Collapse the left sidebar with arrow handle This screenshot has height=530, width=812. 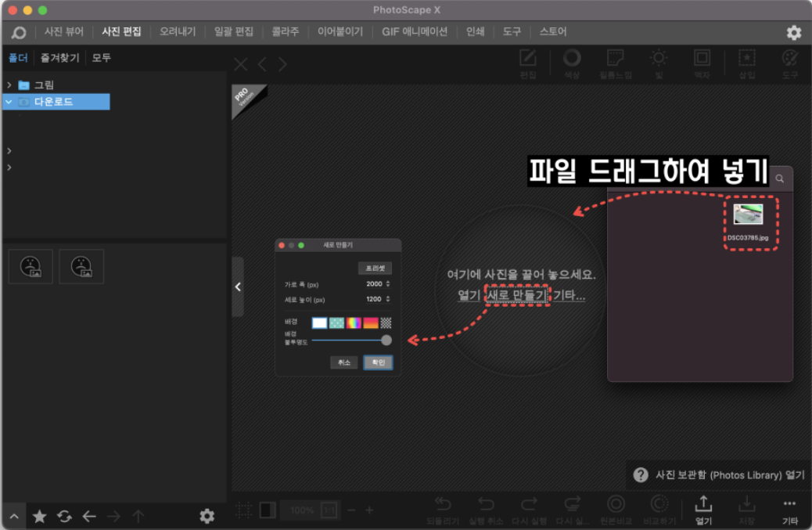click(x=238, y=287)
